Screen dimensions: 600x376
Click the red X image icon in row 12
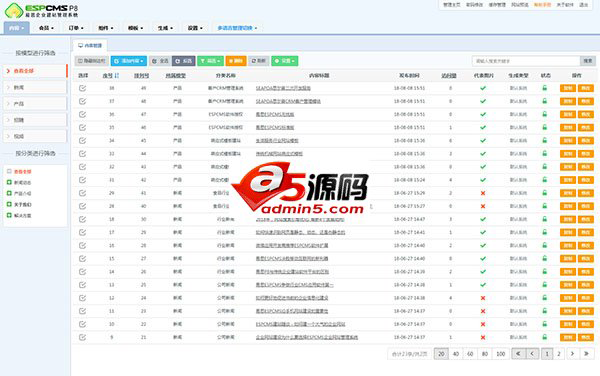483,298
